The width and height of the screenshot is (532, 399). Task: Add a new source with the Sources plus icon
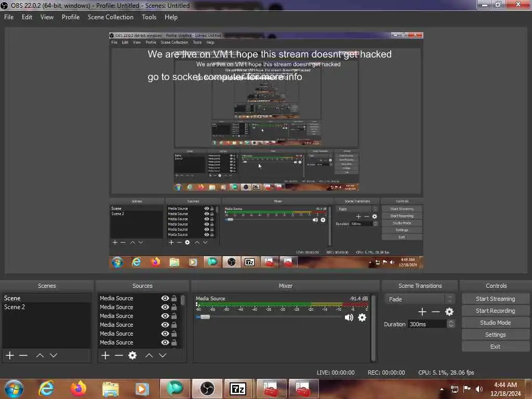click(x=105, y=355)
